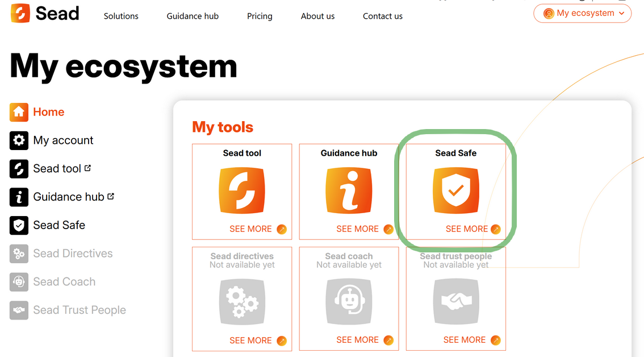This screenshot has height=357, width=644.
Task: Open the Solutions menu
Action: click(x=121, y=16)
